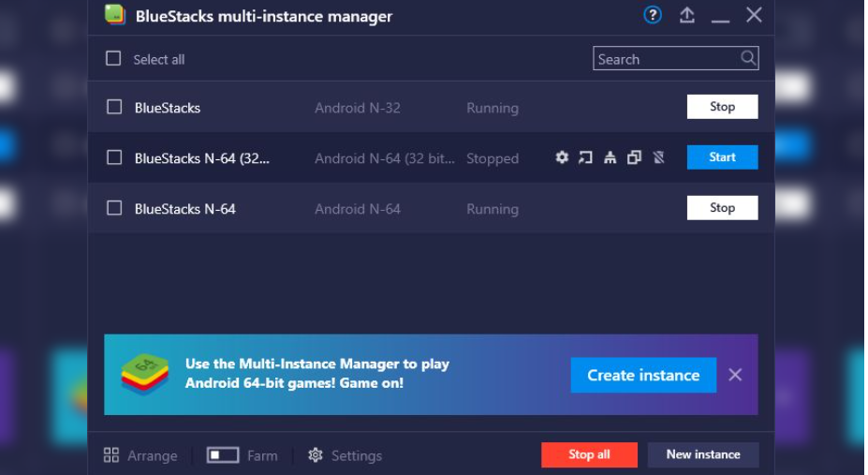
Task: Click Running status of Android N-64 row
Action: (x=493, y=209)
